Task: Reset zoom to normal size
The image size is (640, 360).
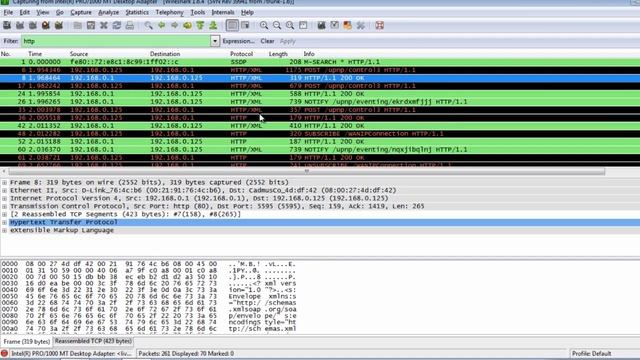Action: 290,25
